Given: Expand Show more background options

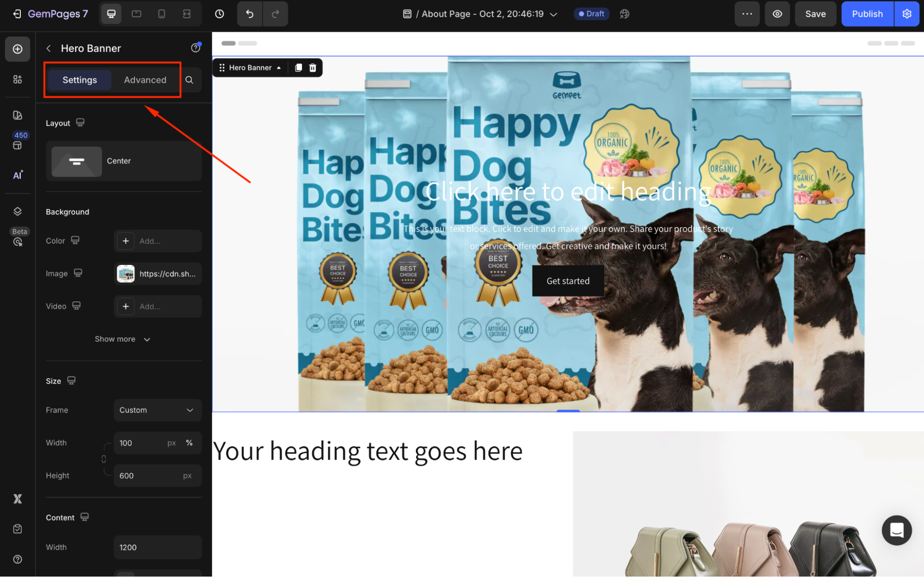Looking at the screenshot, I should click(122, 339).
